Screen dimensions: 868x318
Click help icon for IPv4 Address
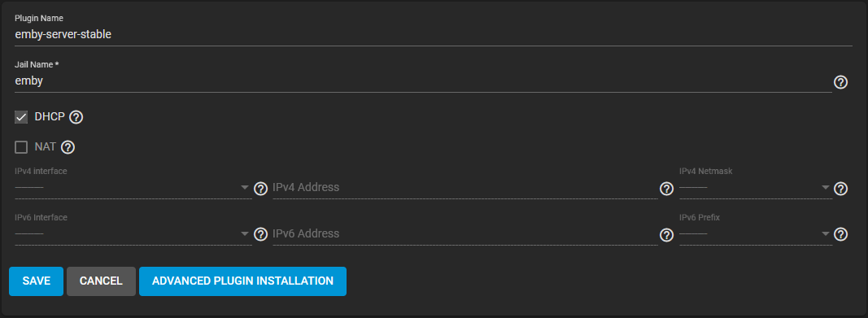666,189
